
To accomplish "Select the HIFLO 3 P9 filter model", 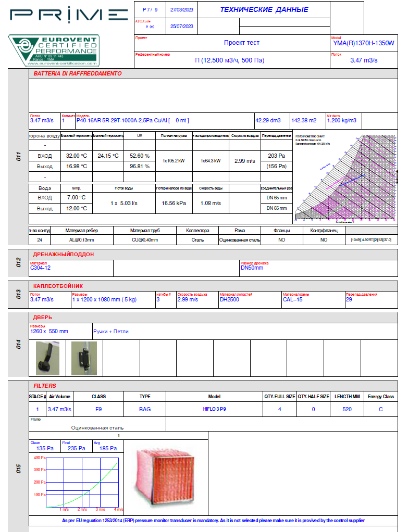I will pos(214,409).
